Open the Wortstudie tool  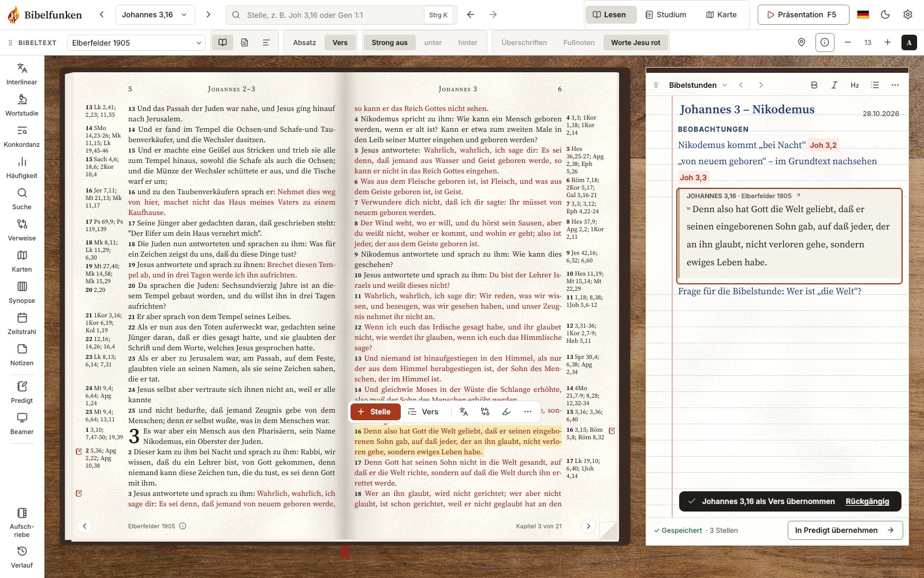point(22,105)
